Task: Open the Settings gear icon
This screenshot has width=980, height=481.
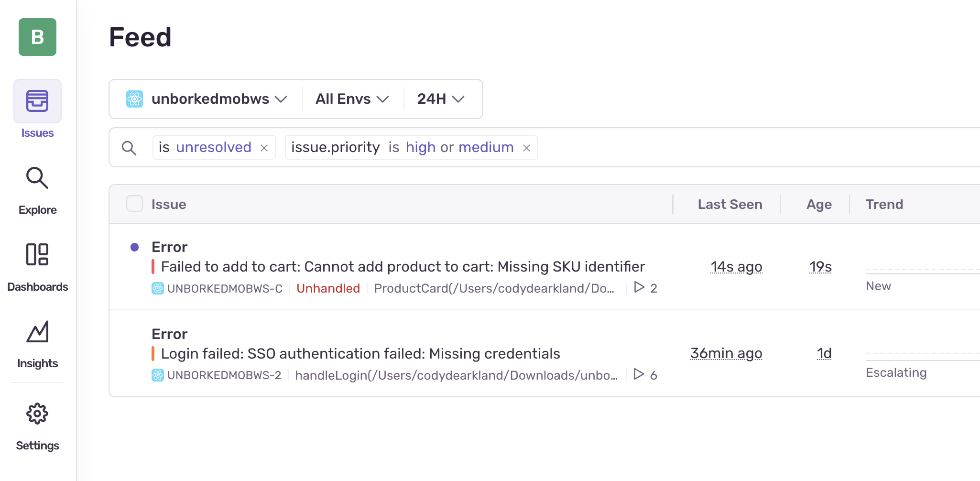Action: [37, 414]
